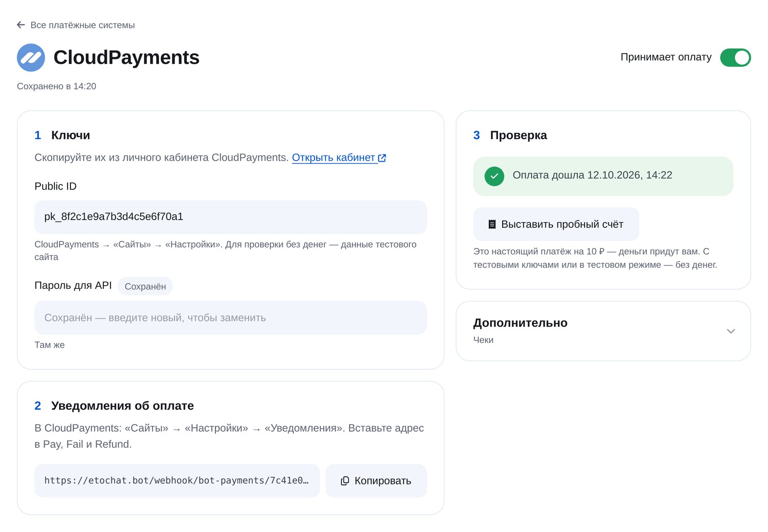This screenshot has height=532, width=768.
Task: Click the Public ID label
Action: coord(56,186)
